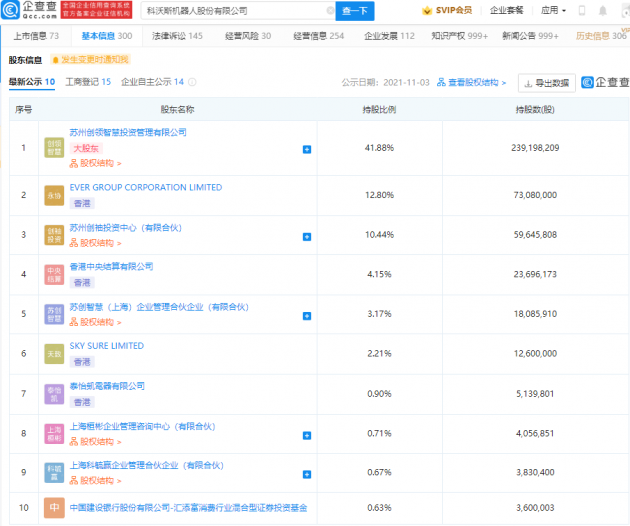Open 苏创智慧(上海)企业管理合伙企业 link
This screenshot has width=630, height=526.
tap(159, 307)
